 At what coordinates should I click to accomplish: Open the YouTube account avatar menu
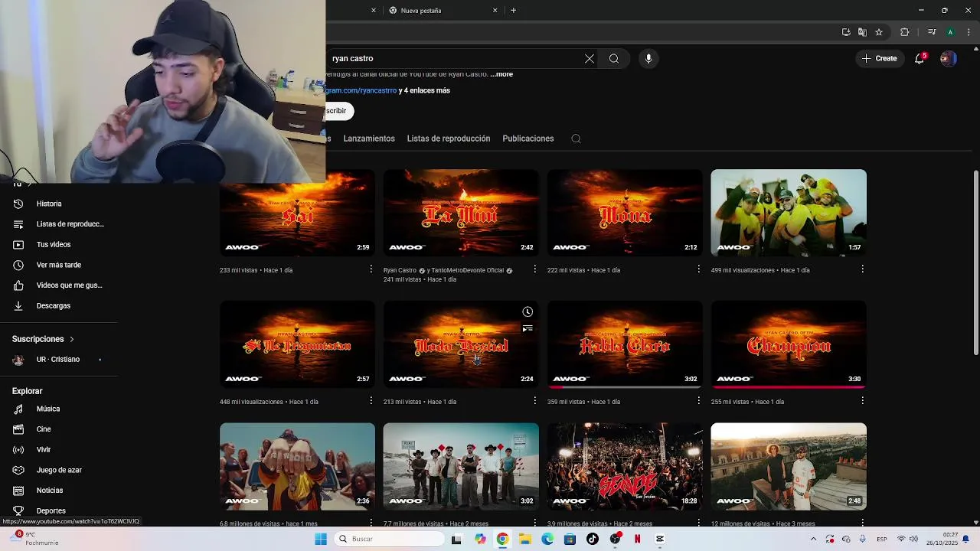tap(948, 58)
